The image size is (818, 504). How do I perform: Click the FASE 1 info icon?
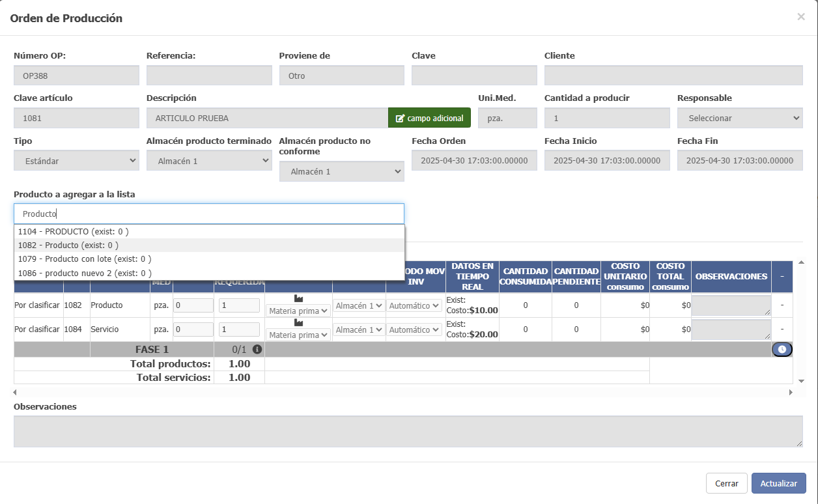tap(257, 350)
